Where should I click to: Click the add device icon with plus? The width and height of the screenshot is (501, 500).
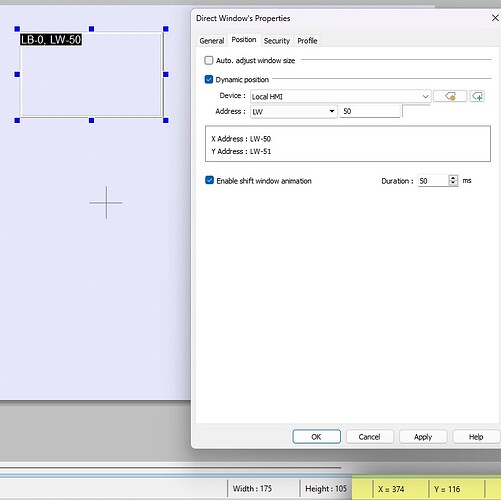pos(477,96)
